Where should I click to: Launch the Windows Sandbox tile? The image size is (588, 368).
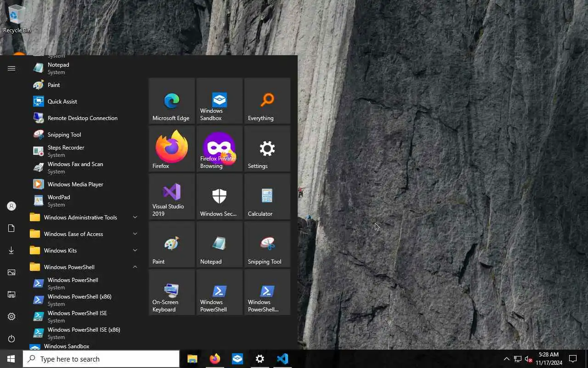(x=220, y=101)
